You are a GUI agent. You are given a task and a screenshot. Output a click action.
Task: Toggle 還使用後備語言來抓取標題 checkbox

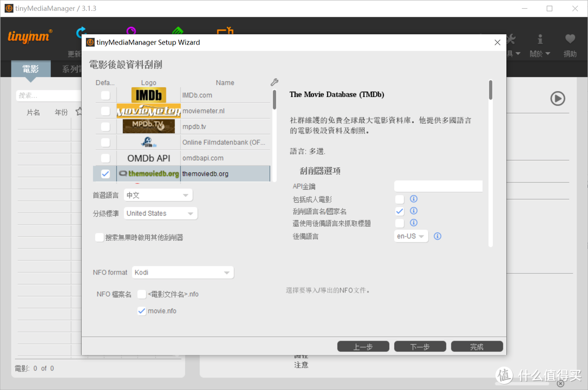(400, 223)
